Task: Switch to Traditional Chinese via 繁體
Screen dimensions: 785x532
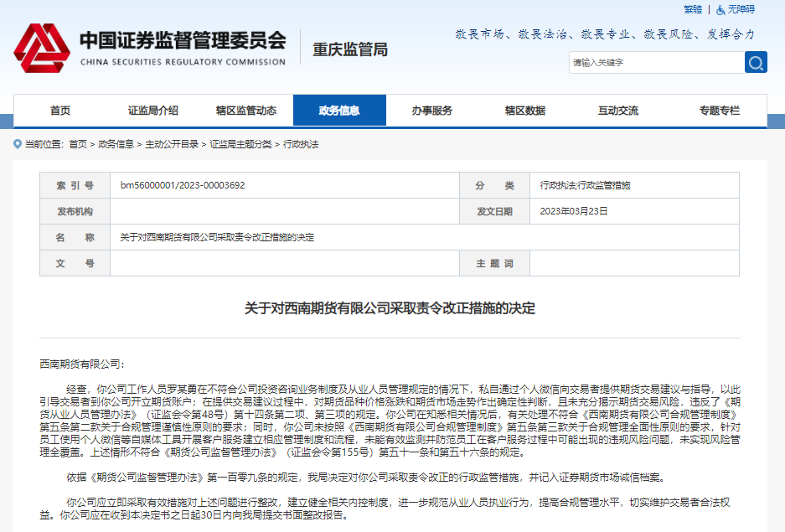Action: (693, 9)
